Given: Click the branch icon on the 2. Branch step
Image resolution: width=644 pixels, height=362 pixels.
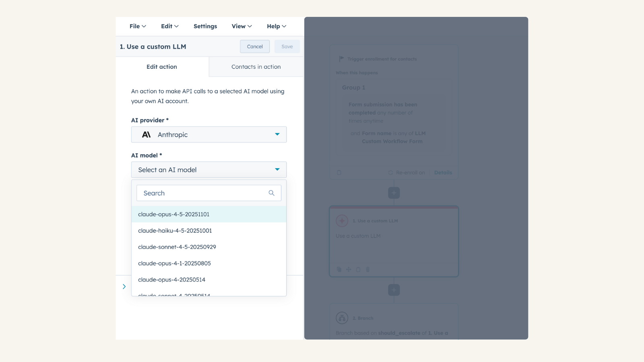Looking at the screenshot, I should (x=342, y=317).
